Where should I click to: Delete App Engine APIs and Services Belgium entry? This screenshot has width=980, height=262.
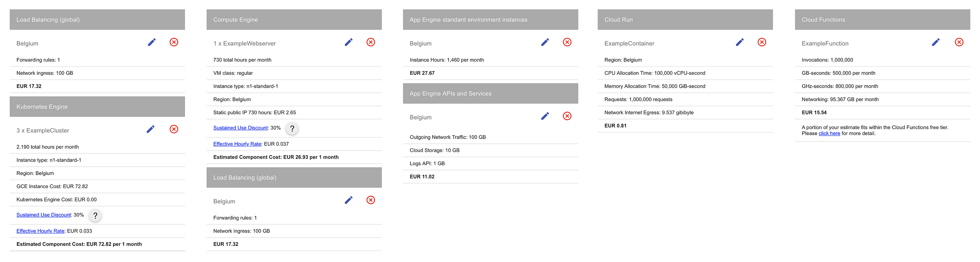coord(567,116)
